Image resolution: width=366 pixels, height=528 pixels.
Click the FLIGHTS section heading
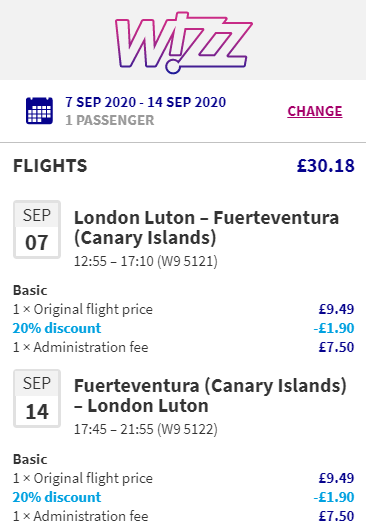50,166
